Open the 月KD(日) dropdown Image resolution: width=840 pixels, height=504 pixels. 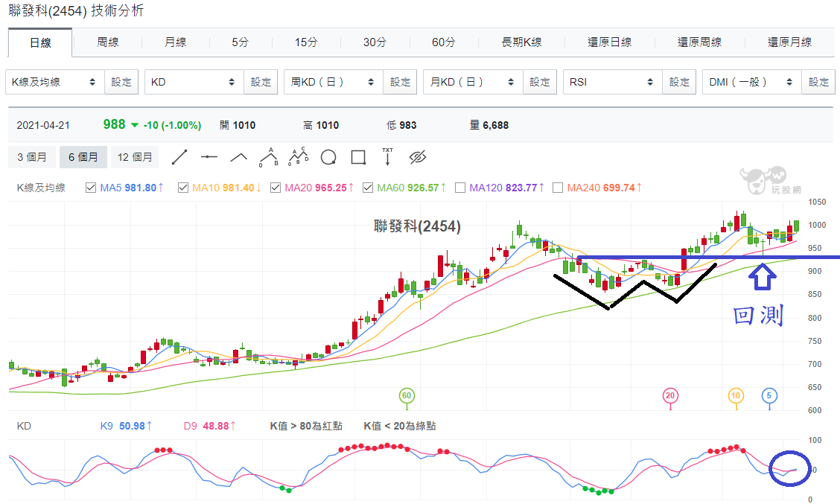tap(473, 82)
